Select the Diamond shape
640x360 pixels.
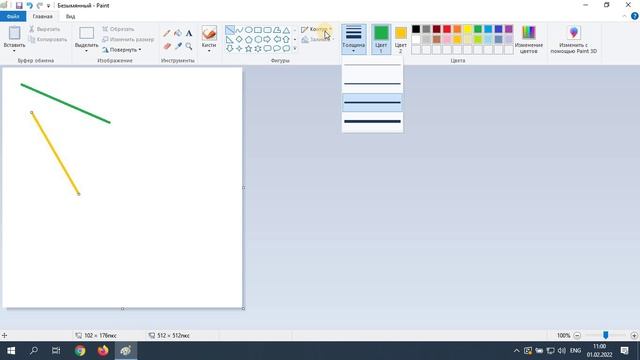click(239, 40)
